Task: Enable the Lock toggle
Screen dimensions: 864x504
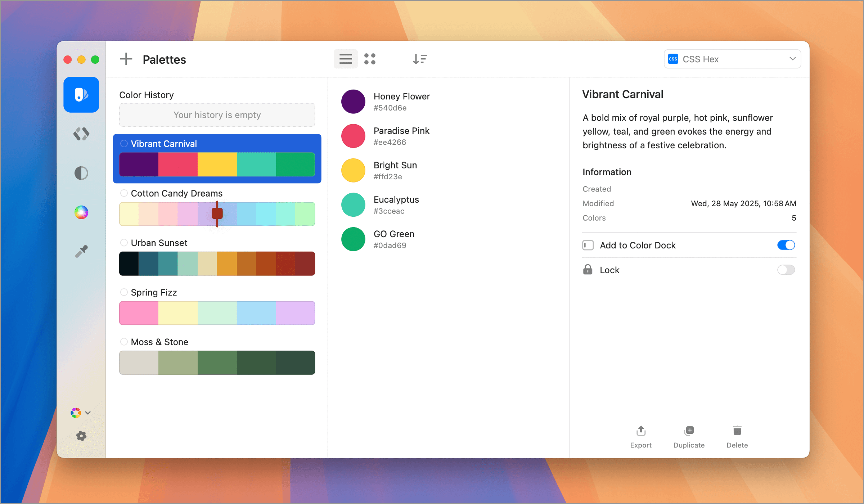Action: point(786,270)
